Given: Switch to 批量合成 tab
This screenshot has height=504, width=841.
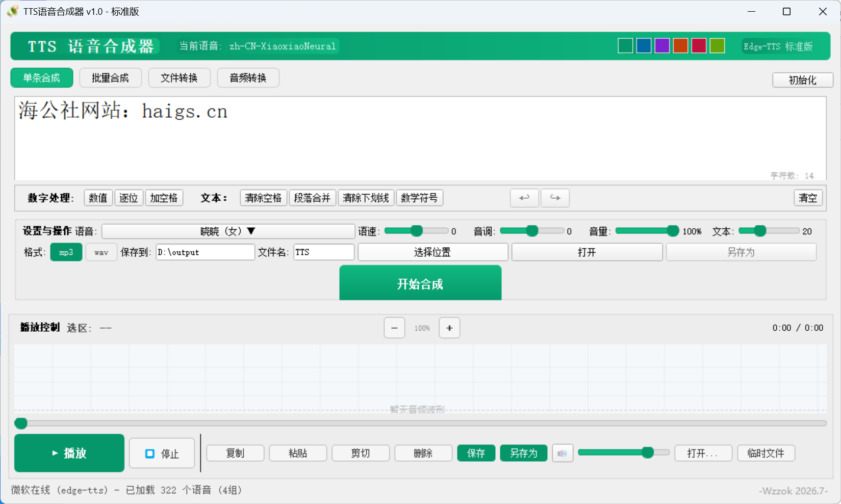Looking at the screenshot, I should click(x=110, y=78).
